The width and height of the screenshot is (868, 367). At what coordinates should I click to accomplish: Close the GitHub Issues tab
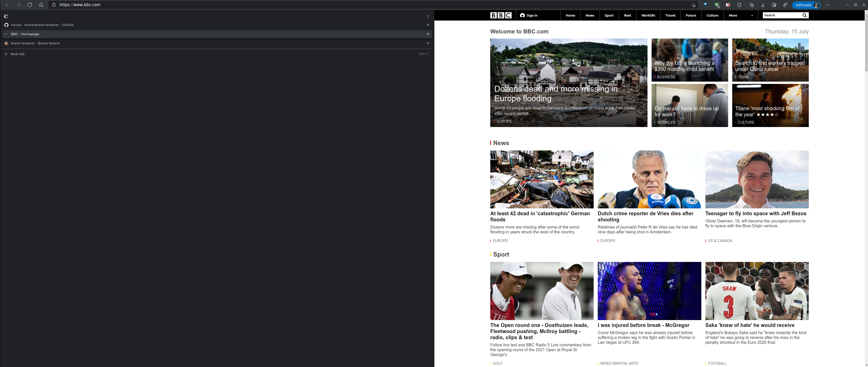(x=427, y=24)
